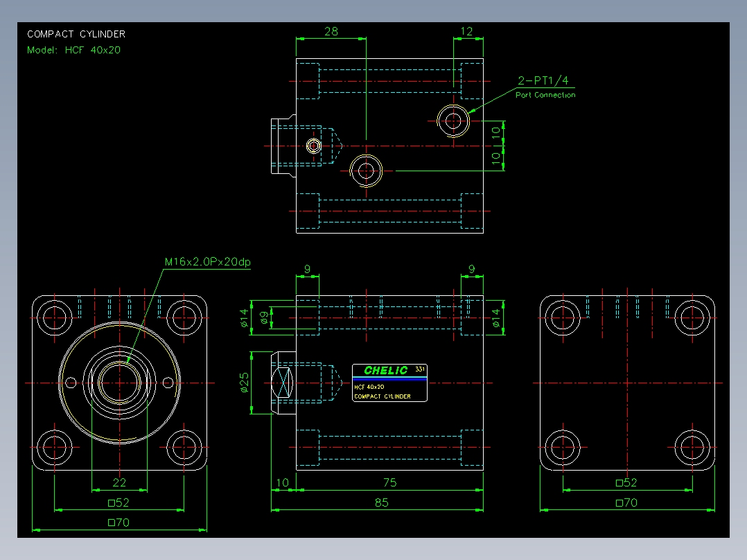
Task: Click yellow "HCF 40x20" text on nameplate
Action: pos(369,387)
